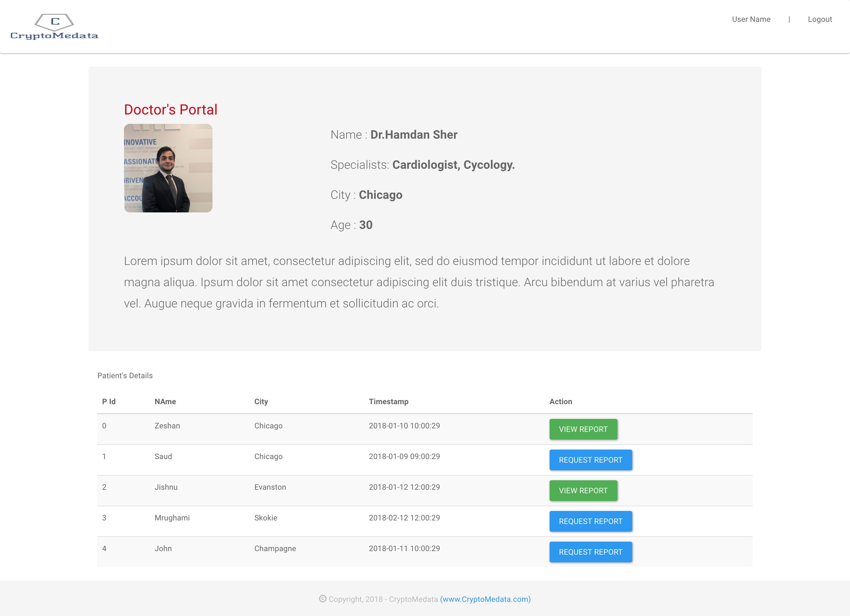Click the Timestamp column header
Viewport: 850px width, 616px height.
coord(388,402)
